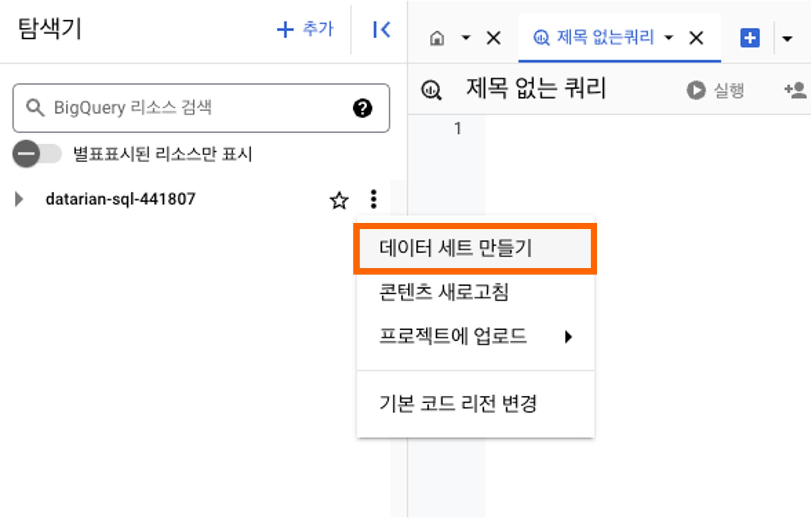812x518 pixels.
Task: Click the 제목 없는 쿼리 heading text
Action: [536, 88]
